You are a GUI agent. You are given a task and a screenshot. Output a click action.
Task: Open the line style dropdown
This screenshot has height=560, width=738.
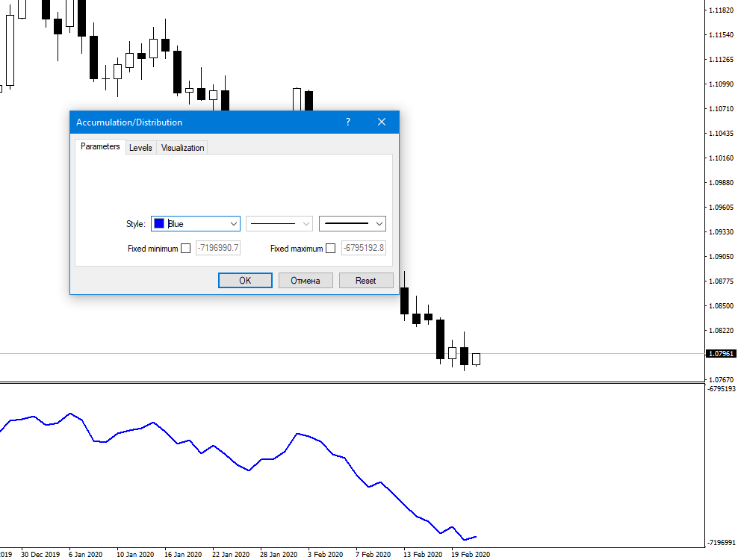279,224
